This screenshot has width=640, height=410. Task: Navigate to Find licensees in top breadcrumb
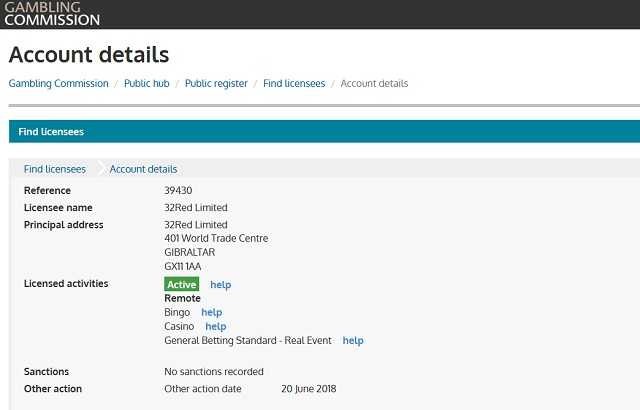click(x=294, y=83)
